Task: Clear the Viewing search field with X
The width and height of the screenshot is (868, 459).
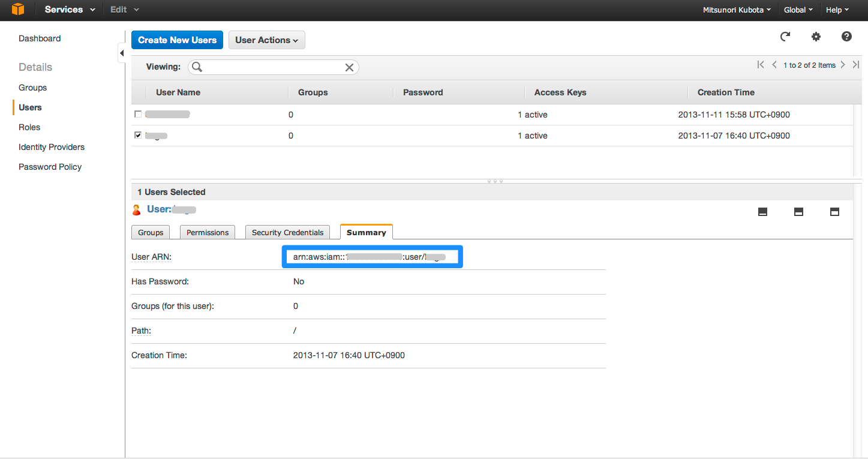Action: (x=349, y=67)
